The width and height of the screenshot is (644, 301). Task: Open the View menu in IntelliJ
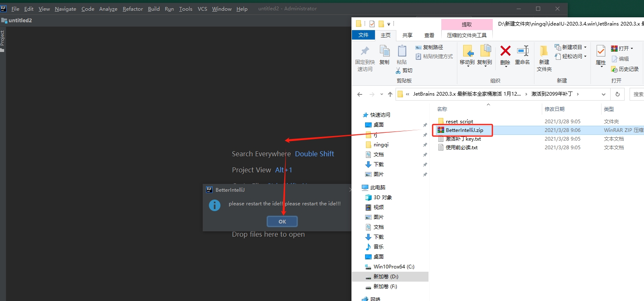coord(44,9)
